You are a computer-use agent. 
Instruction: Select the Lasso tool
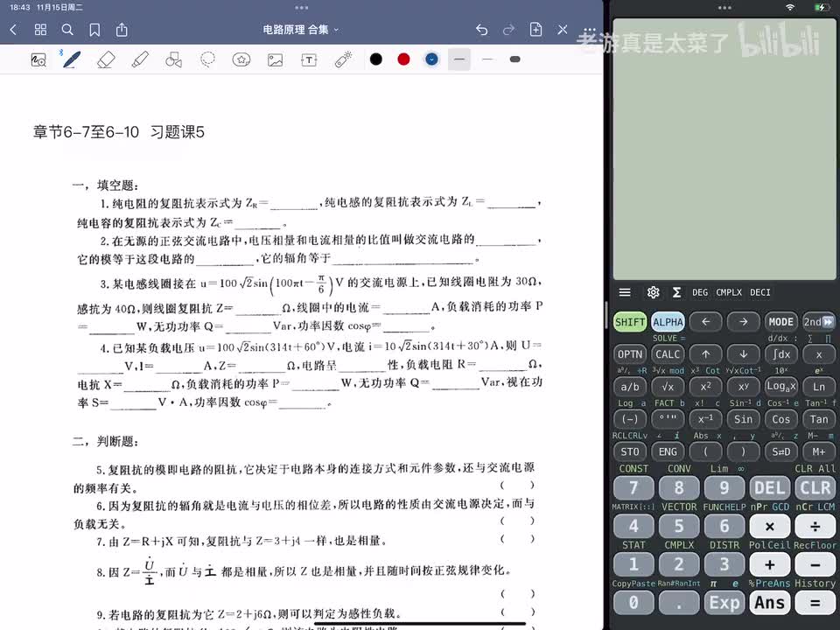coord(208,59)
